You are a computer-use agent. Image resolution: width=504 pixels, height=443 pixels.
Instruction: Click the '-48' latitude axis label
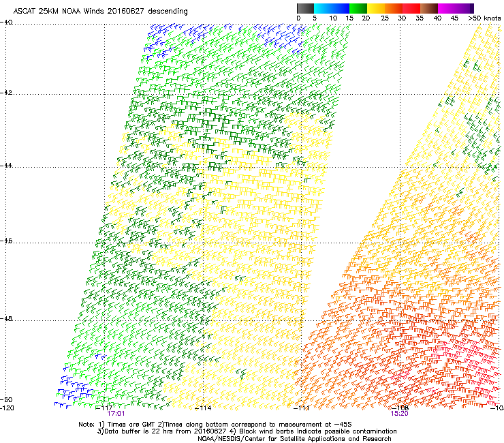tap(6, 318)
